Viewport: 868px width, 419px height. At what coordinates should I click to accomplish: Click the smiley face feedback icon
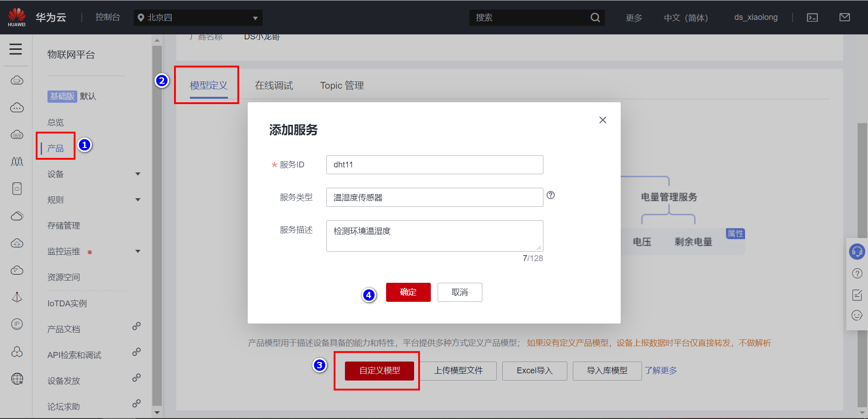click(857, 315)
